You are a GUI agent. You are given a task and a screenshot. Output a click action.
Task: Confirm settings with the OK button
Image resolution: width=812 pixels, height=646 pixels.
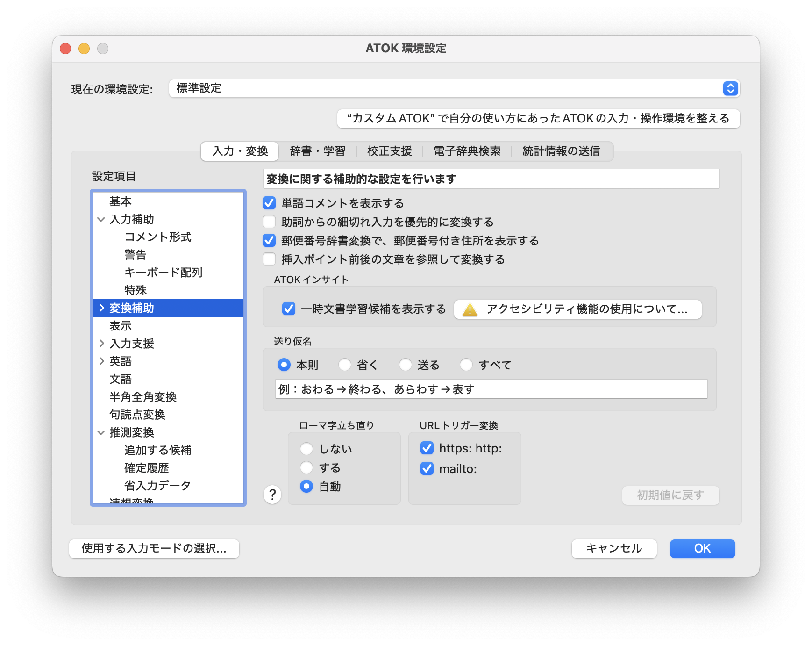tap(703, 548)
